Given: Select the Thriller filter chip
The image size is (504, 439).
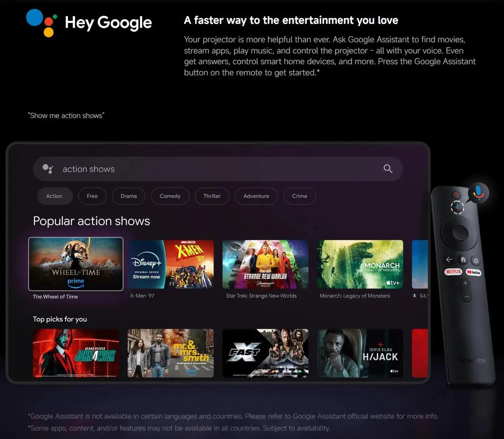Looking at the screenshot, I should pos(212,196).
